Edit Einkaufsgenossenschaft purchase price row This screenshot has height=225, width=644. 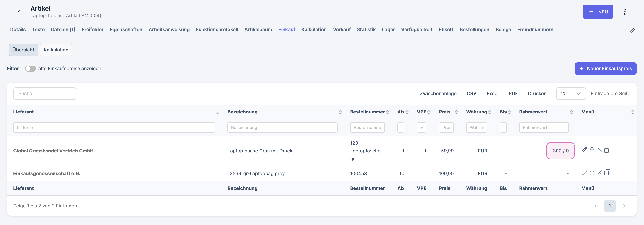pyautogui.click(x=584, y=172)
